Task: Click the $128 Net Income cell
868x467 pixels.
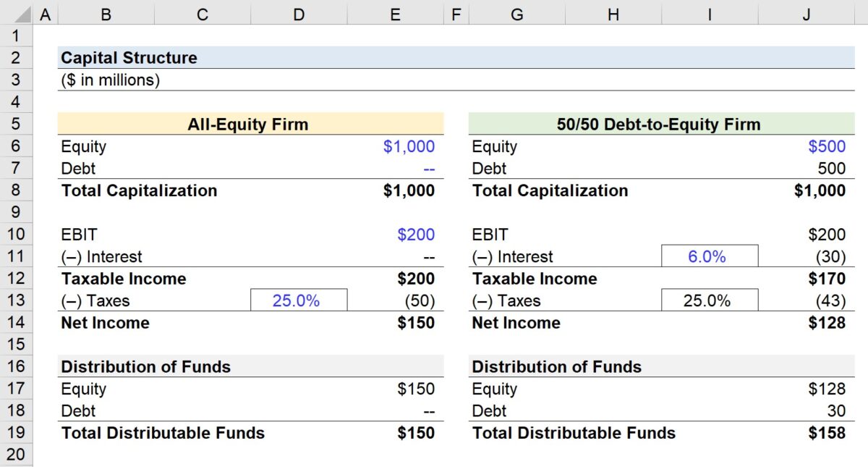Action: [x=827, y=322]
